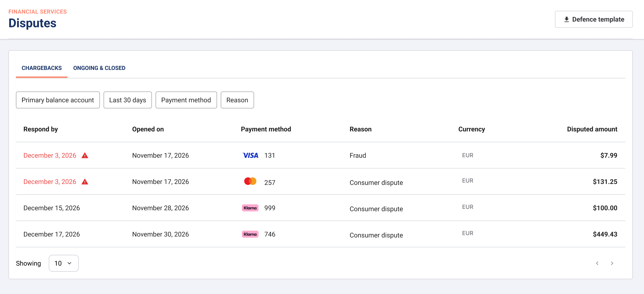This screenshot has width=644, height=294.
Task: Switch to the Ongoing & Closed tab
Action: [99, 68]
